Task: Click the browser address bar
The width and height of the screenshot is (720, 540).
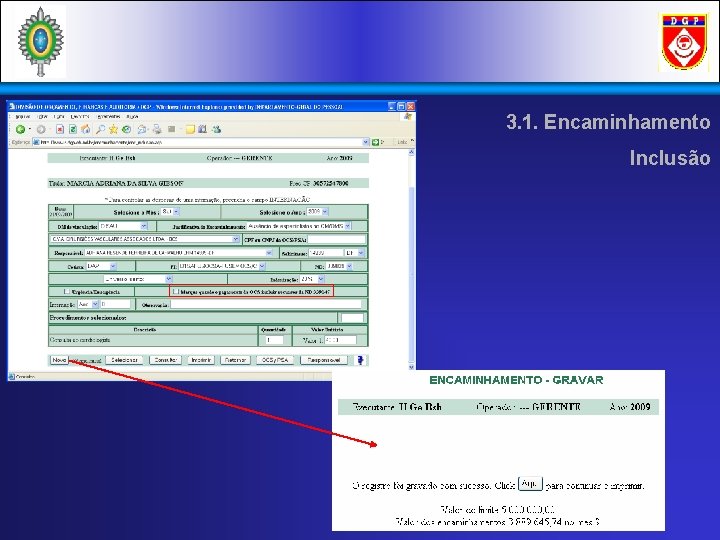Action: tap(200, 142)
